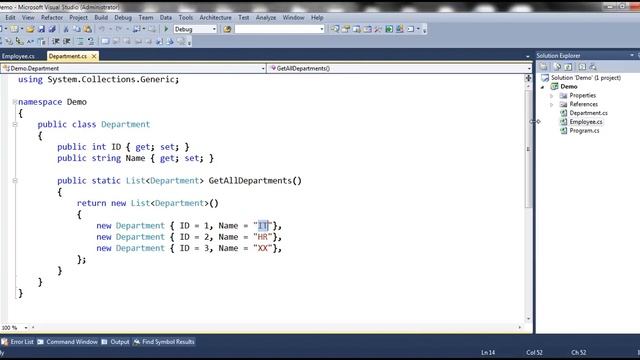
Task: Select Employee.cs in Solution Explorer
Action: (x=586, y=122)
